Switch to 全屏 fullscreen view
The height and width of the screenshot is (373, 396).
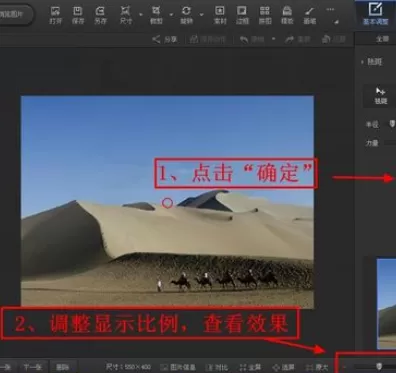click(250, 367)
